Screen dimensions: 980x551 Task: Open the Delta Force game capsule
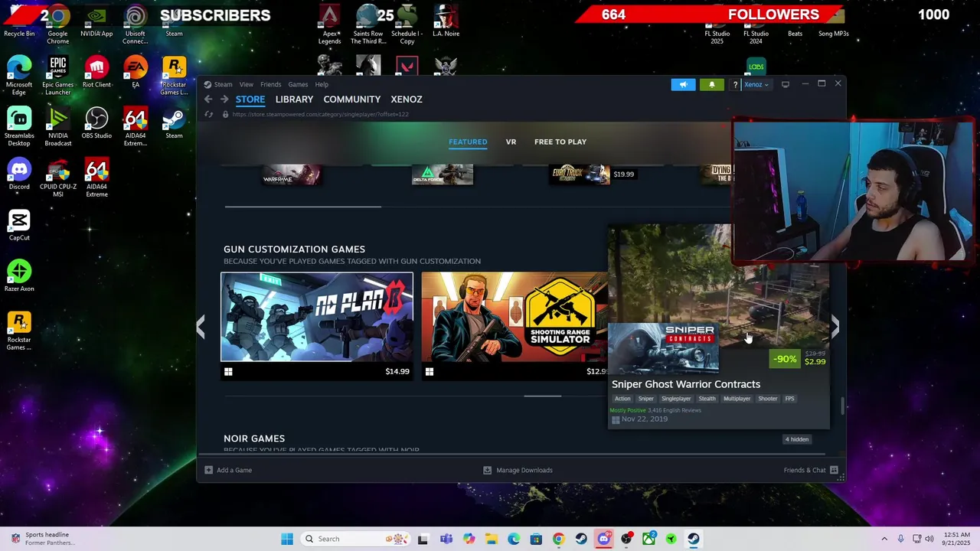(443, 174)
